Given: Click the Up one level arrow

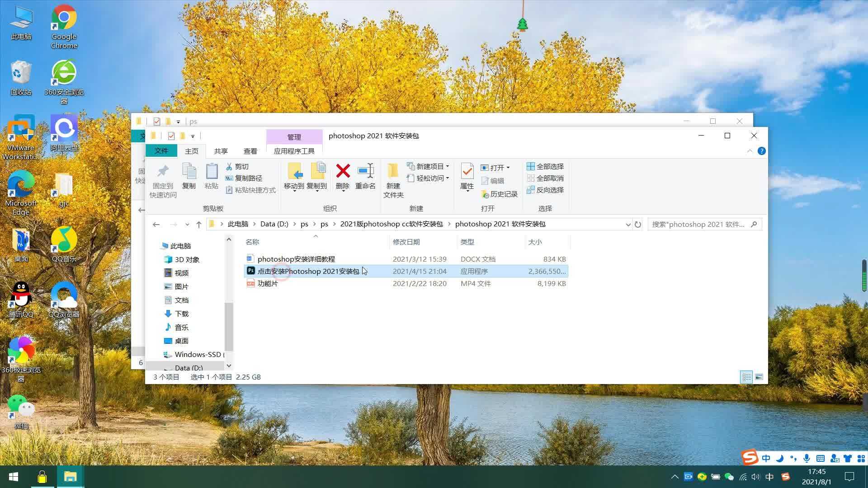Looking at the screenshot, I should [199, 224].
